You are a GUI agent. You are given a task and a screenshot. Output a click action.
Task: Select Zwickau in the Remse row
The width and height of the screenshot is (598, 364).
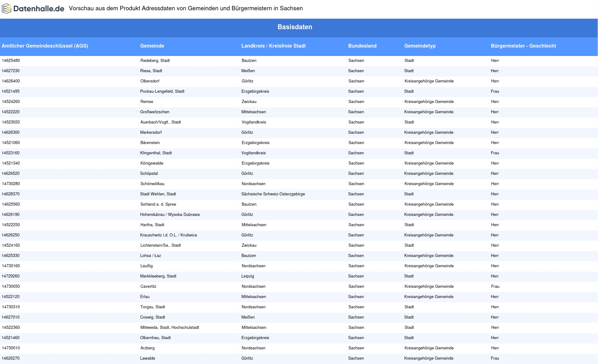(249, 102)
